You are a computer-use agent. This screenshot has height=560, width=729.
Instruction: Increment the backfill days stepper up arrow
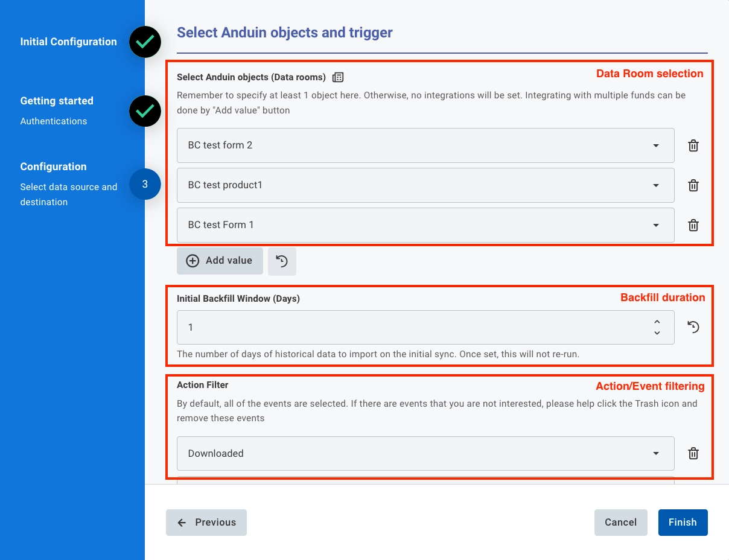[657, 322]
